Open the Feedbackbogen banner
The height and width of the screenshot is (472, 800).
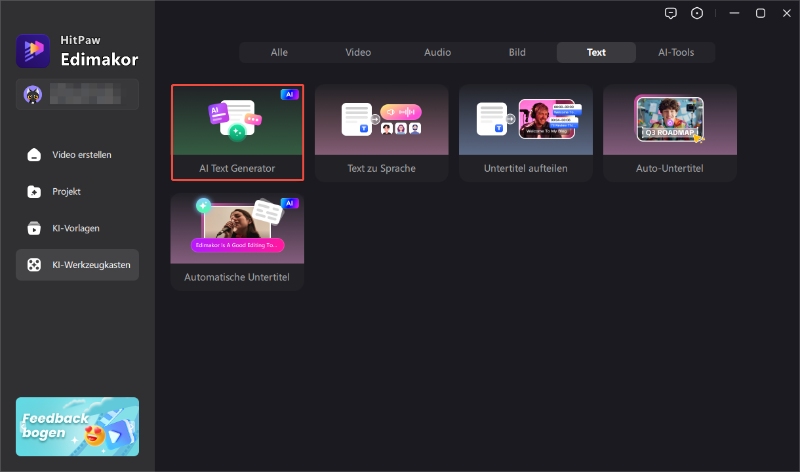pyautogui.click(x=78, y=427)
